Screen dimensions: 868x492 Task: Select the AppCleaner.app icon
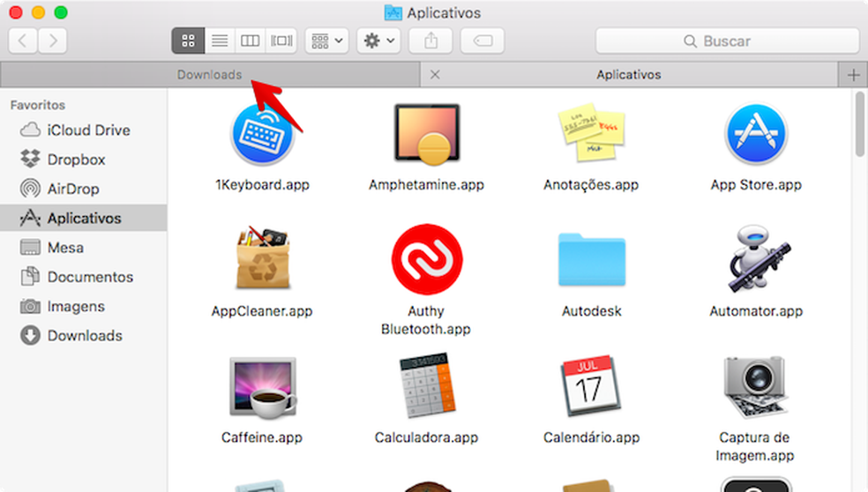pyautogui.click(x=262, y=257)
